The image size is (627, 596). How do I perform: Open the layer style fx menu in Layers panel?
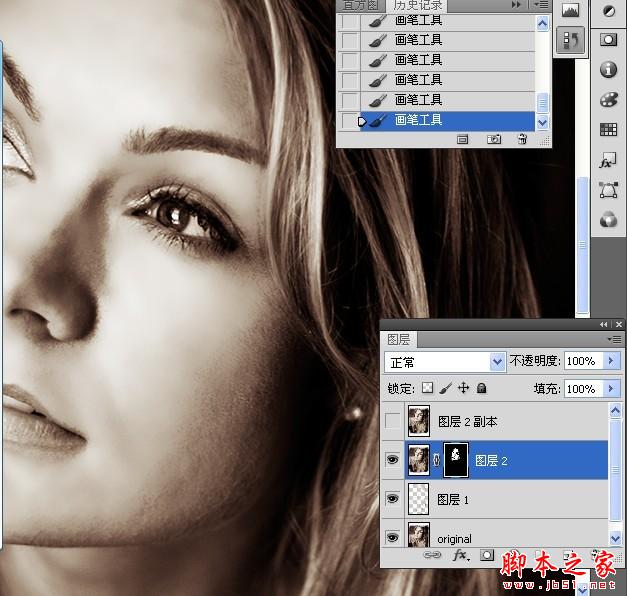point(461,555)
